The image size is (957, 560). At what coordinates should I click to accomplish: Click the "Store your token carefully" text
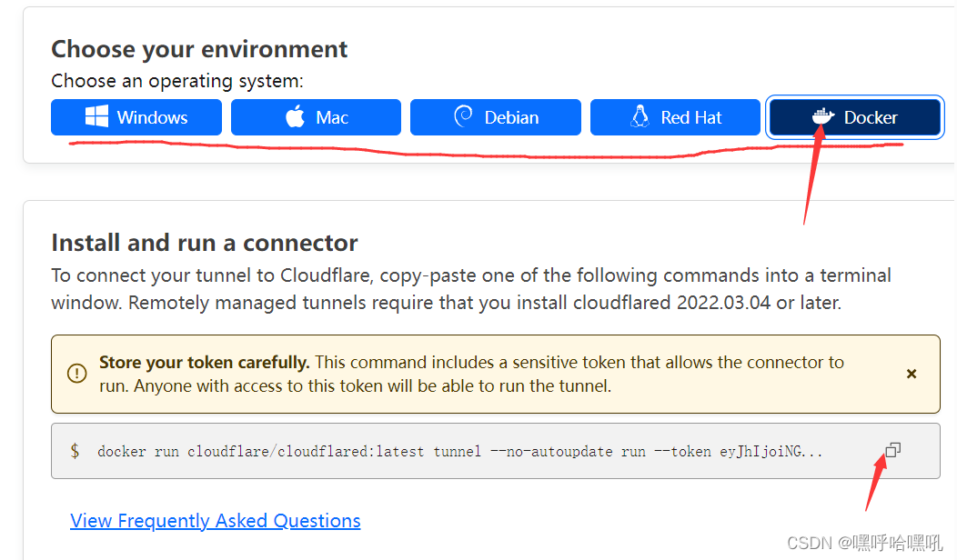[x=205, y=363]
